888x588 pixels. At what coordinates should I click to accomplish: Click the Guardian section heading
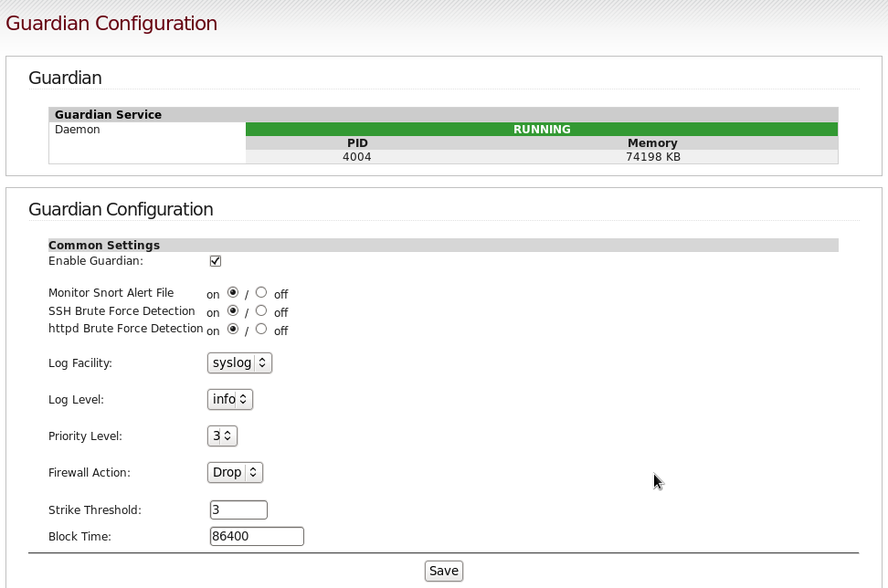coord(65,78)
